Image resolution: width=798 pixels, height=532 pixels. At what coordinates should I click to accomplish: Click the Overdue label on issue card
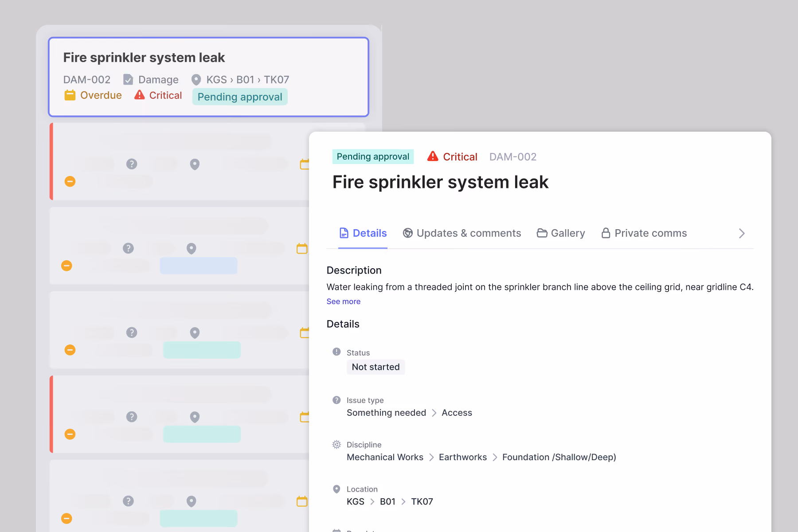click(x=101, y=95)
